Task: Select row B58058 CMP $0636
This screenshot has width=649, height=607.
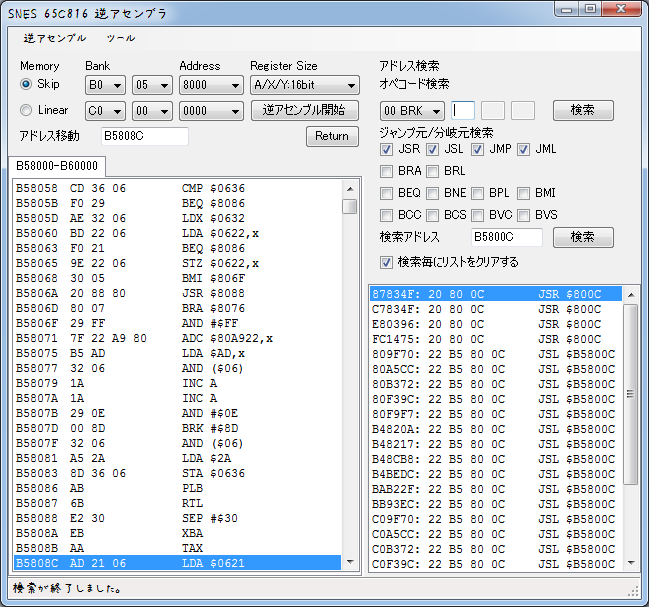Action: tap(178, 188)
